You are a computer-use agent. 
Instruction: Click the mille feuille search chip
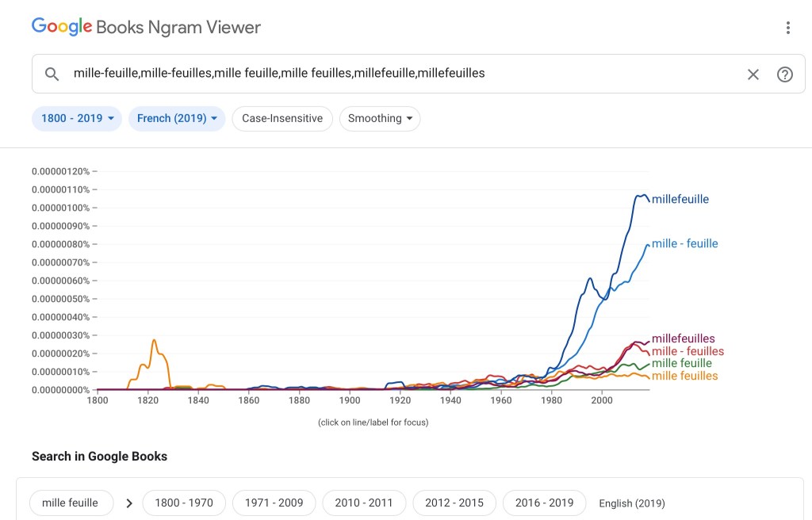coord(71,503)
